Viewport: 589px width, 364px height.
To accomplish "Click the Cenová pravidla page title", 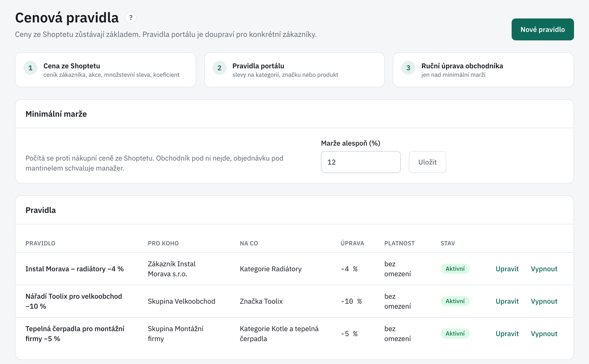I will [67, 18].
